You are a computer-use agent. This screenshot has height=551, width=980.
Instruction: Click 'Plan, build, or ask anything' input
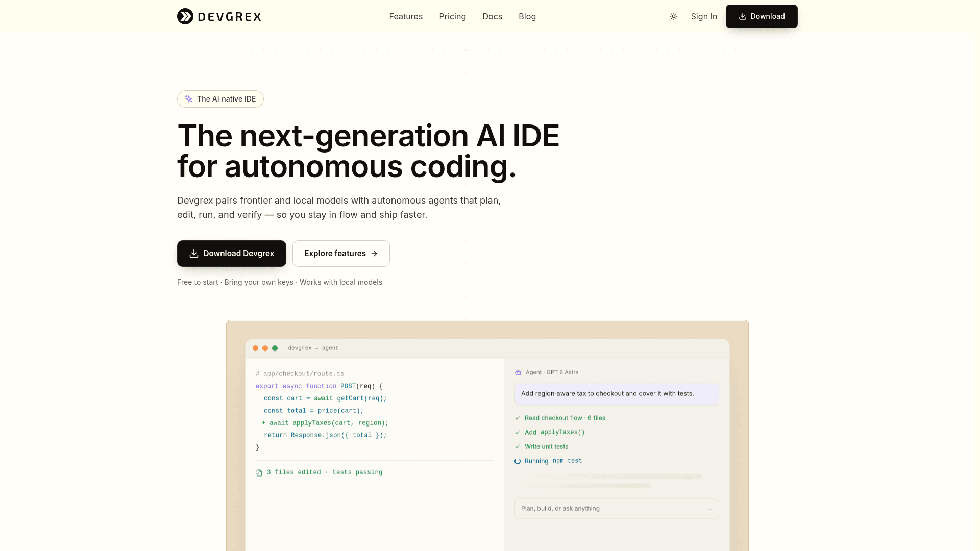click(617, 509)
